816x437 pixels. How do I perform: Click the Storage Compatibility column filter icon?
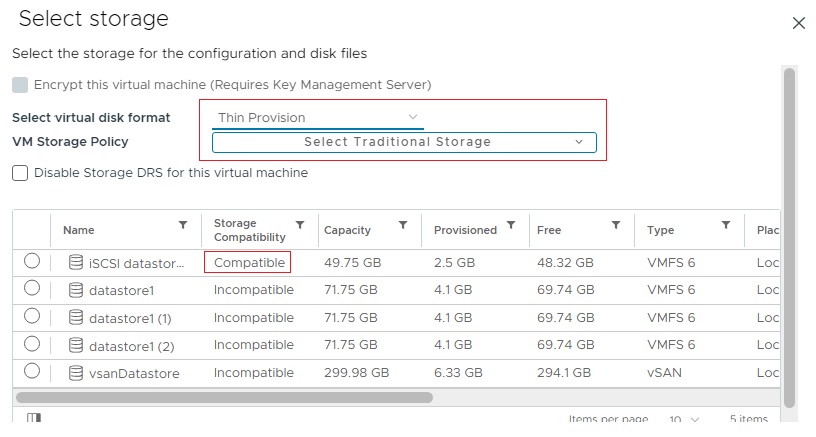(300, 226)
